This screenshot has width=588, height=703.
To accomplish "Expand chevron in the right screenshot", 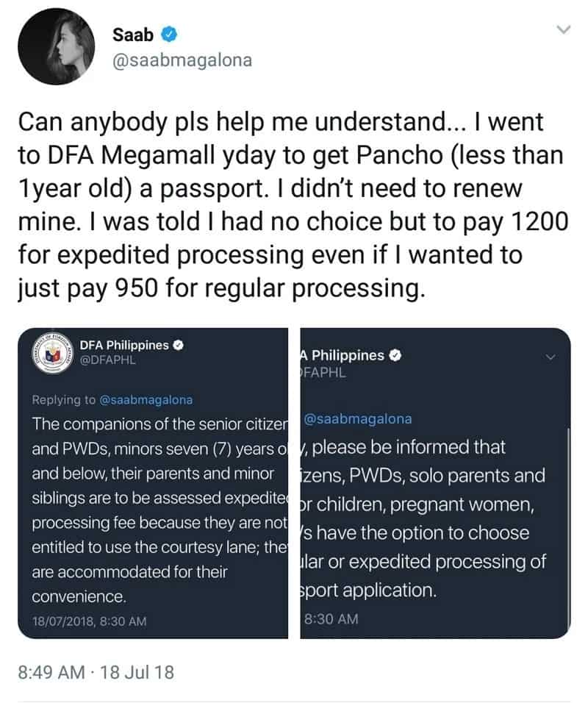I will coord(551,357).
